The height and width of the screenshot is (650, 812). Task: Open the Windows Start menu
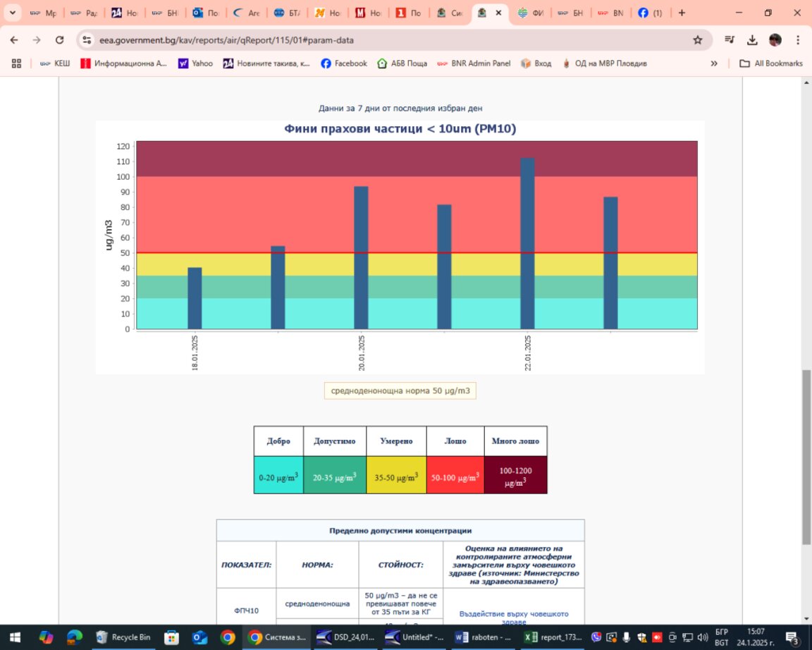click(16, 637)
